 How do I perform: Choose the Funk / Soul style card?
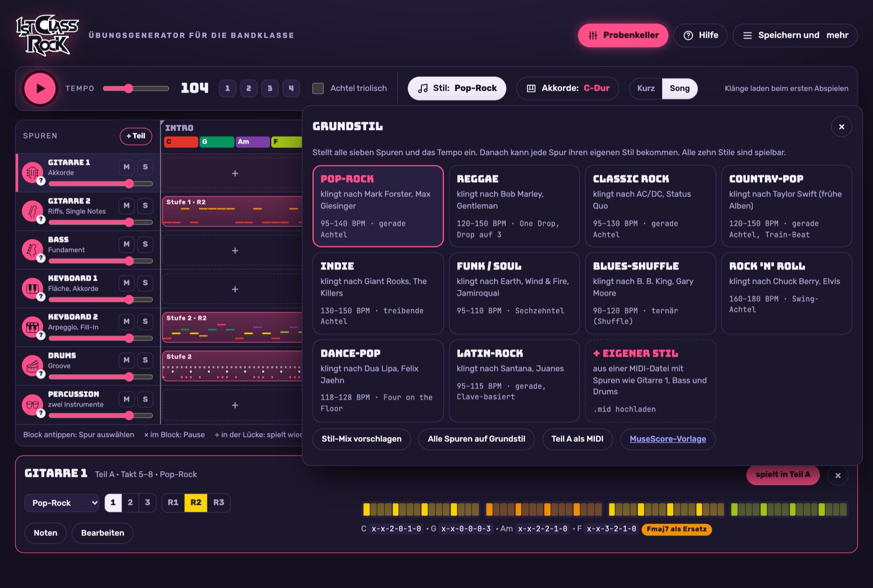click(514, 293)
